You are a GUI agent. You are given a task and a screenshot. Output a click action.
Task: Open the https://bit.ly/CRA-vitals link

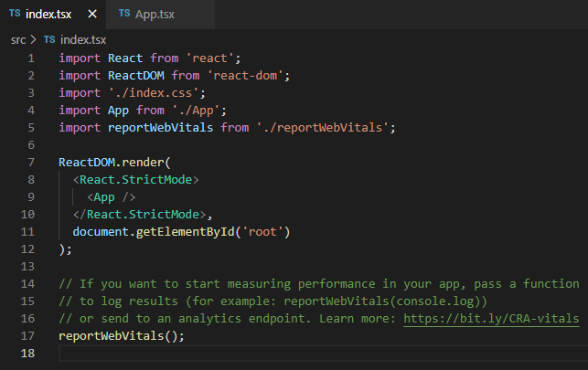pos(491,318)
